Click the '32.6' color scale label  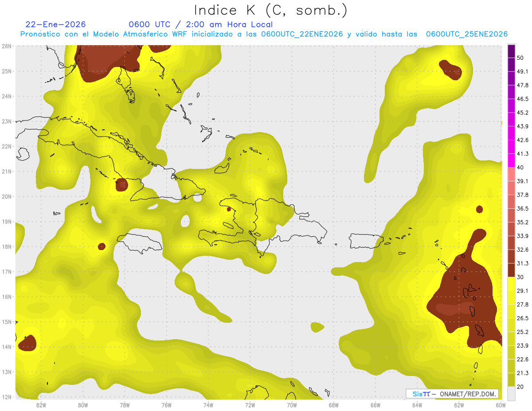tap(522, 250)
